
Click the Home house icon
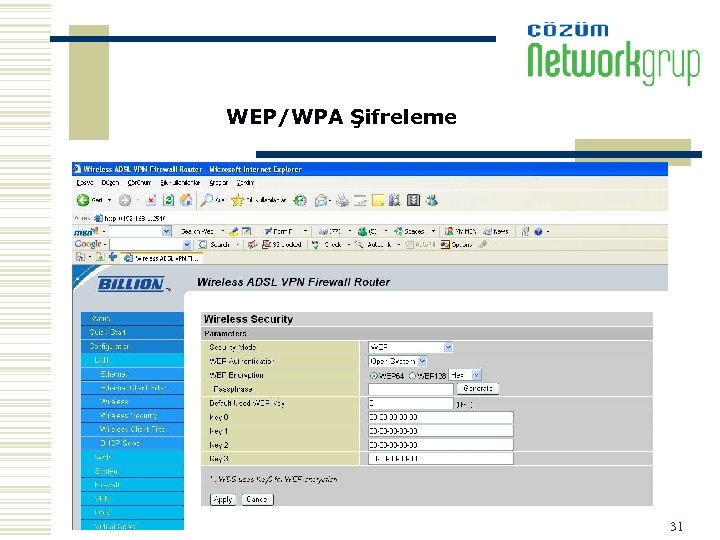(186, 200)
